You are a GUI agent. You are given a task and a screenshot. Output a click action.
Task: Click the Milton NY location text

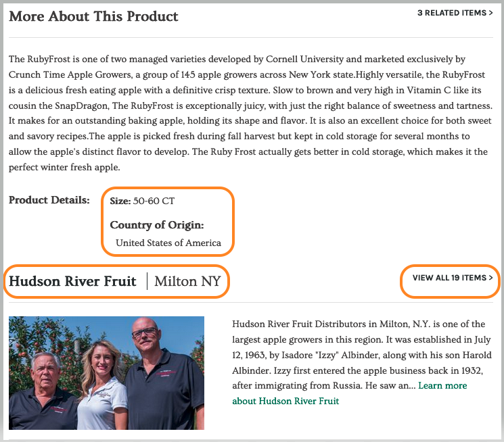pos(187,281)
